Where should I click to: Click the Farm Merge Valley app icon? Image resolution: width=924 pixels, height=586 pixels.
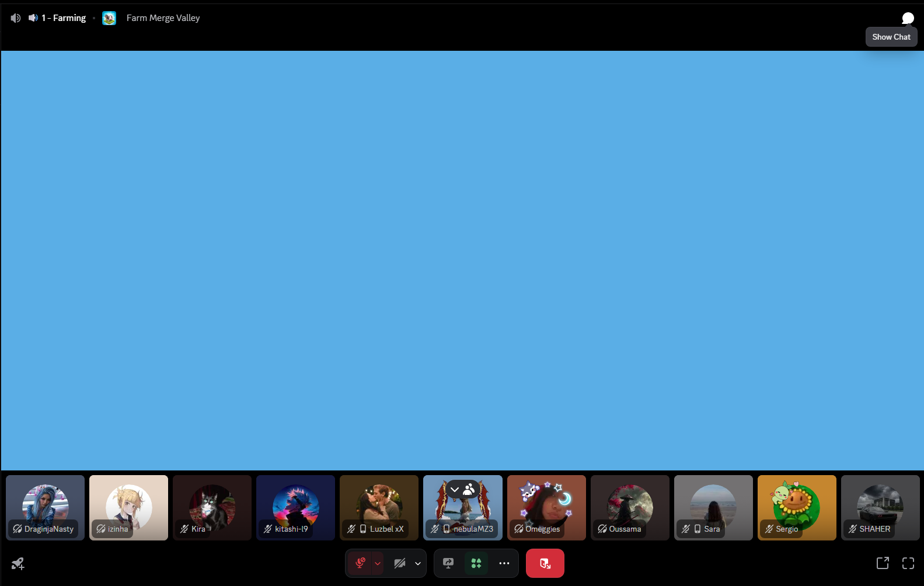tap(109, 18)
